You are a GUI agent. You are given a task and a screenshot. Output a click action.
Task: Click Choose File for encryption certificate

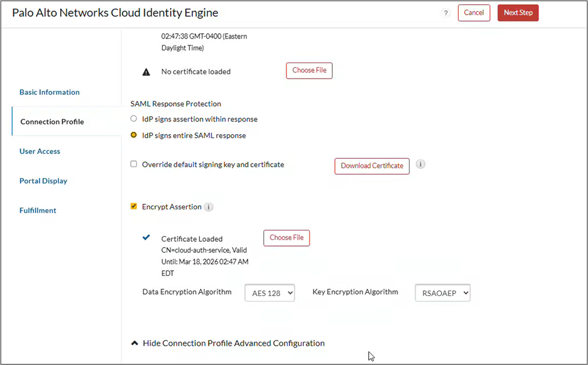point(286,238)
